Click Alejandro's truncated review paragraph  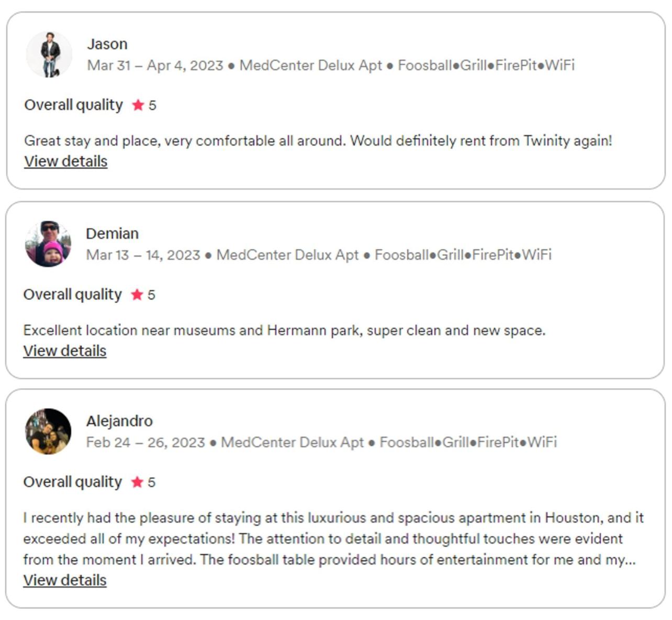click(x=333, y=539)
